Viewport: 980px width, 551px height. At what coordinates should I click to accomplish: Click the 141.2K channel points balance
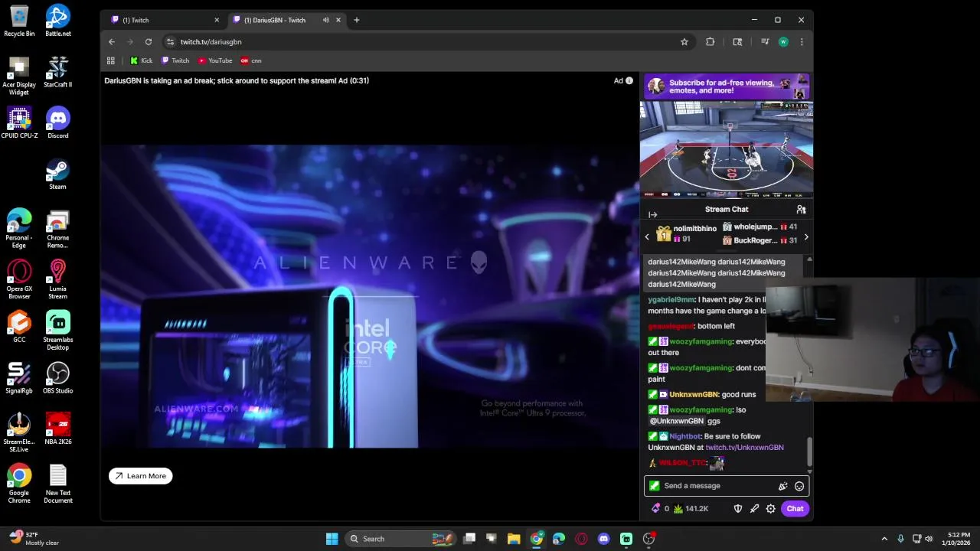pyautogui.click(x=691, y=509)
